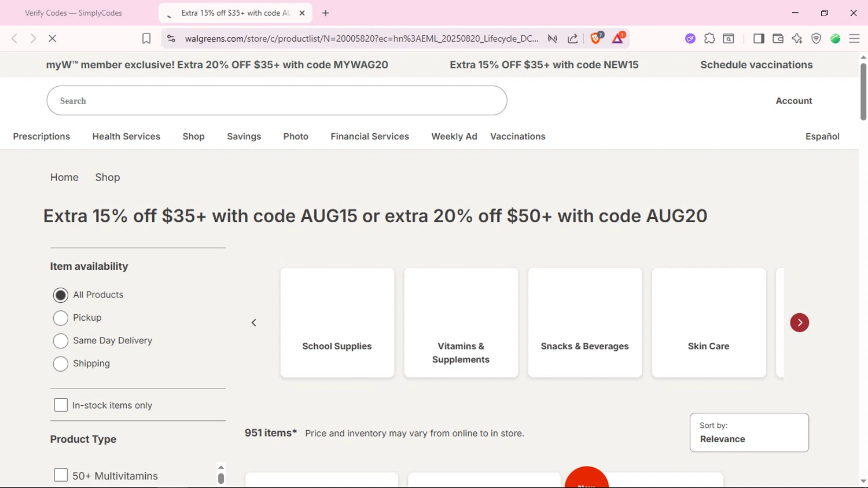Image resolution: width=868 pixels, height=488 pixels.
Task: Open the Prescriptions menu
Action: tap(42, 137)
